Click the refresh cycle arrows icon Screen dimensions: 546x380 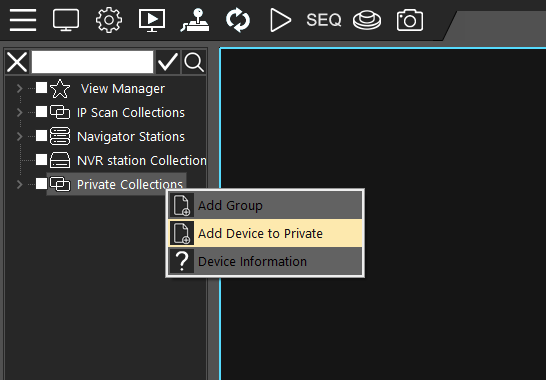tap(238, 20)
